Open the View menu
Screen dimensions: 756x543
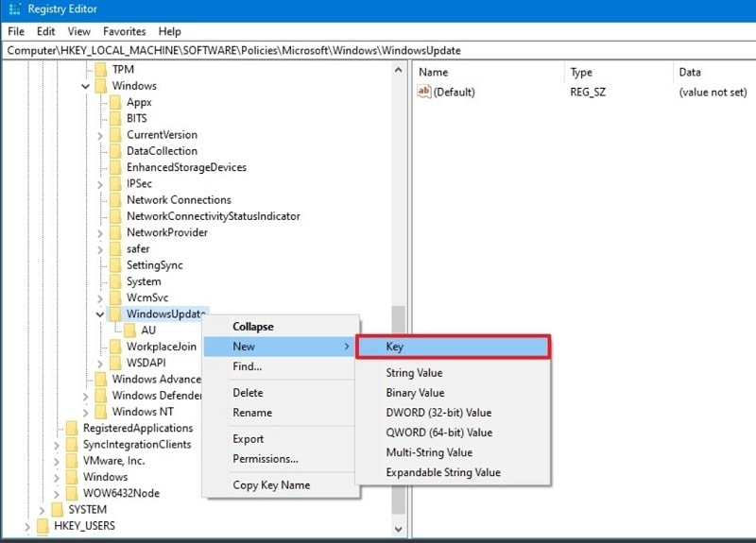pos(79,31)
